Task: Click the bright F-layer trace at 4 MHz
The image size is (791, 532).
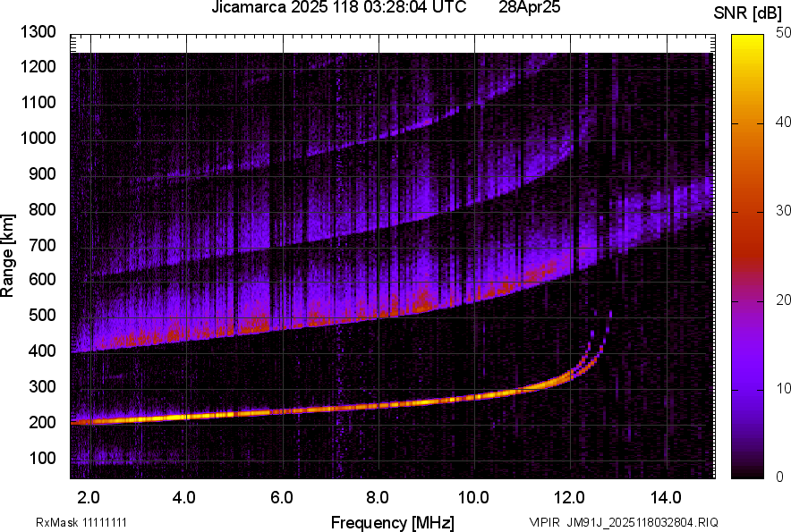Action: (x=187, y=417)
